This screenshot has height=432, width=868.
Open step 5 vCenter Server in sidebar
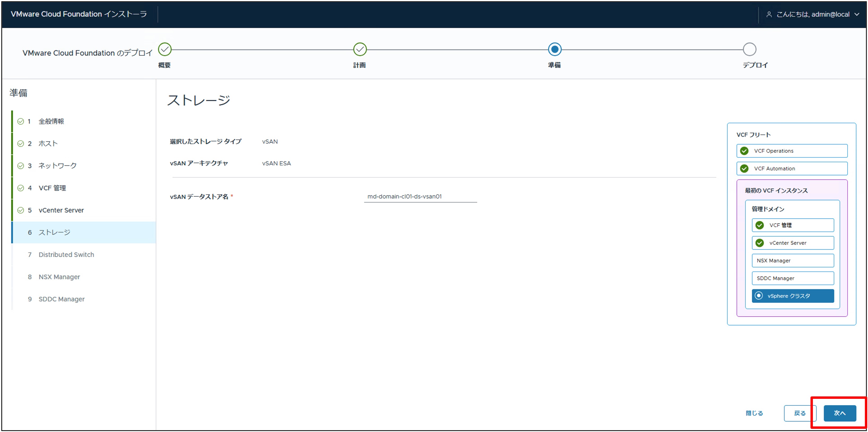pyautogui.click(x=84, y=211)
